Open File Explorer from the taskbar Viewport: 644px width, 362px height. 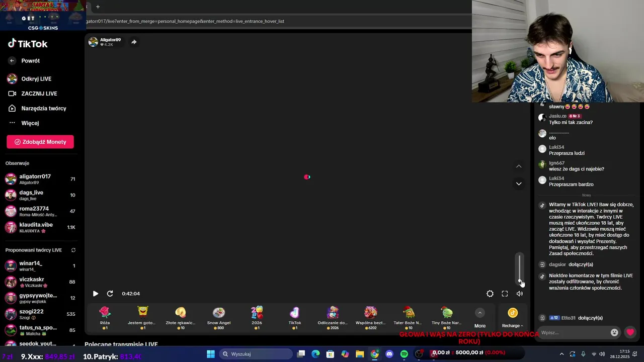point(360,354)
